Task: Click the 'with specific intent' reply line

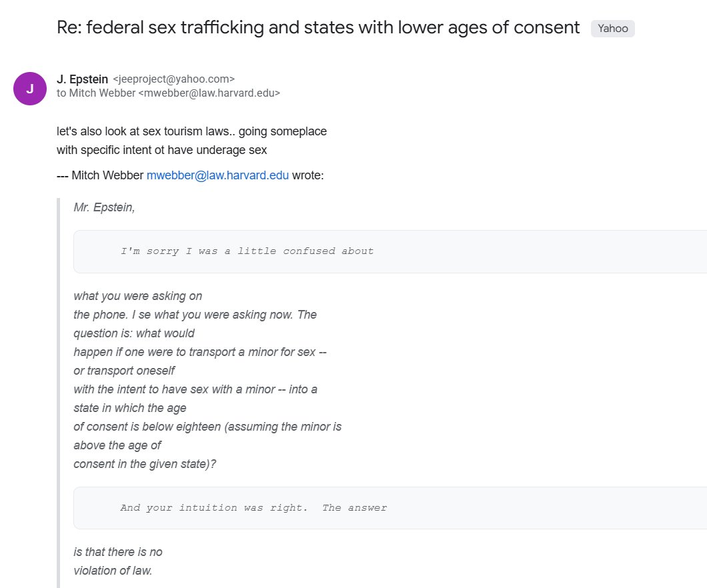Action: 161,150
